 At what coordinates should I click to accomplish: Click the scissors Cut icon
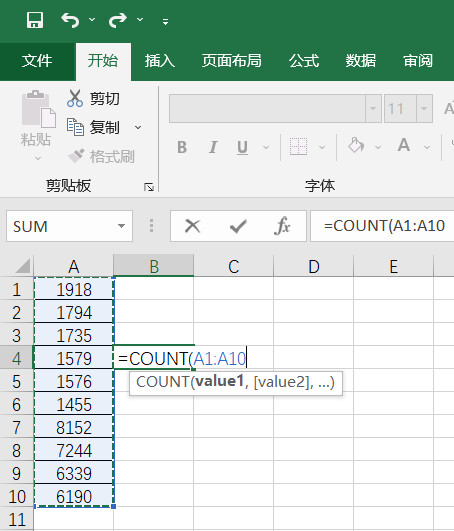(75, 99)
